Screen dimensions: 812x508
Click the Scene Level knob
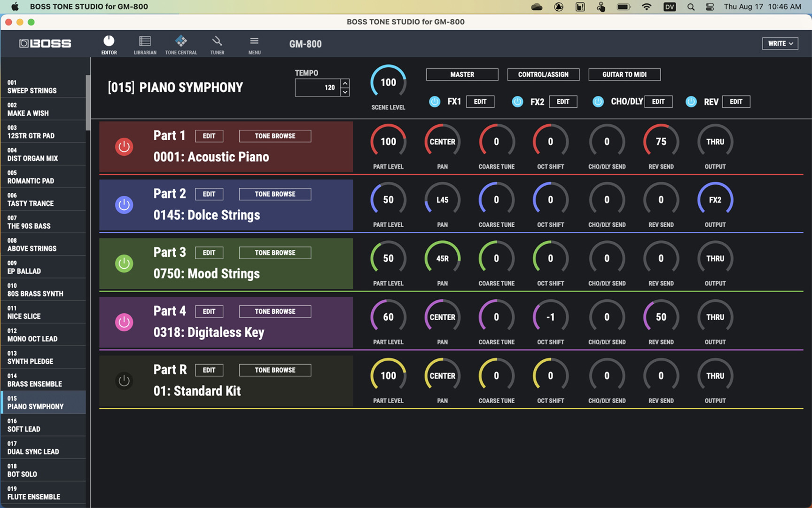pos(388,83)
